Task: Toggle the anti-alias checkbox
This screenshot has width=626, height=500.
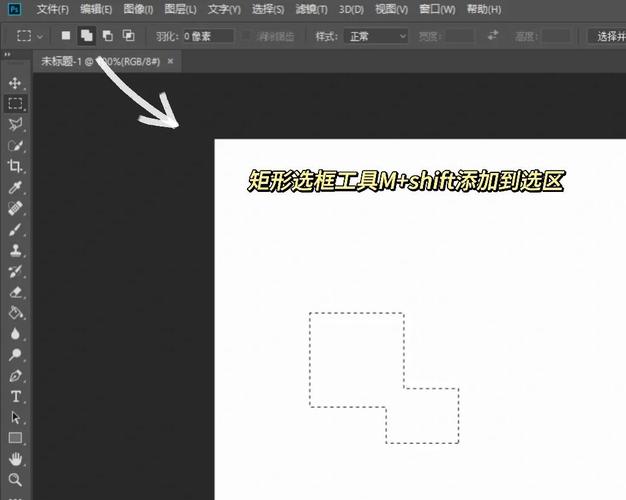Action: click(x=246, y=36)
